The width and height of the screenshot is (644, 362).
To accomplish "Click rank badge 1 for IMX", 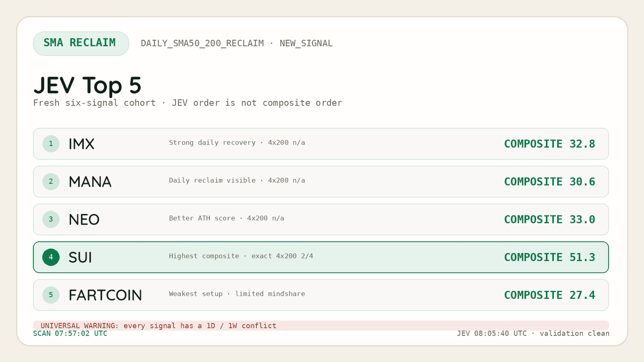I will pos(51,144).
